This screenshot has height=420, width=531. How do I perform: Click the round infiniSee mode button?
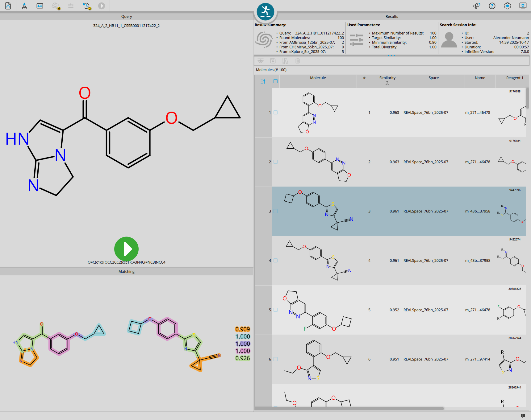265,12
